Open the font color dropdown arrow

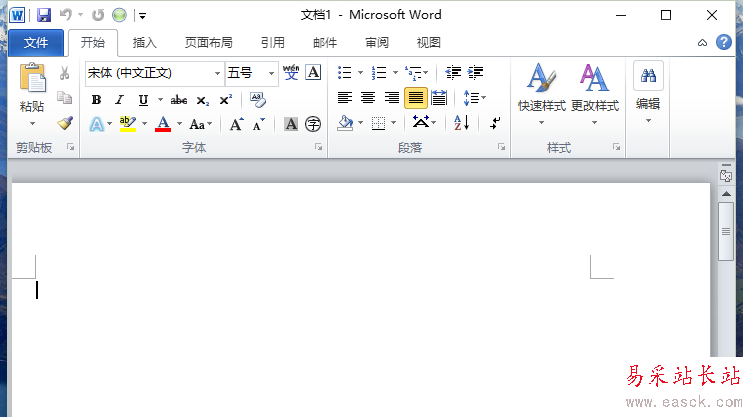180,124
